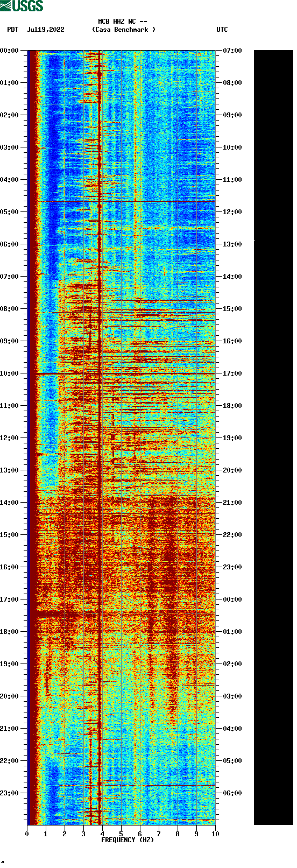Screen dimensions: 297x868
Task: Select the 12:00 UTC axis label
Action: (x=232, y=212)
